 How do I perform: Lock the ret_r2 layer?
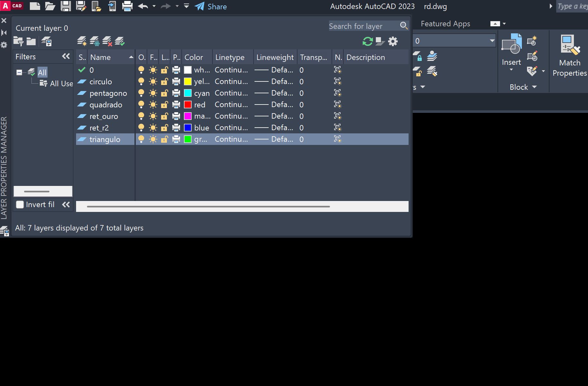click(164, 128)
